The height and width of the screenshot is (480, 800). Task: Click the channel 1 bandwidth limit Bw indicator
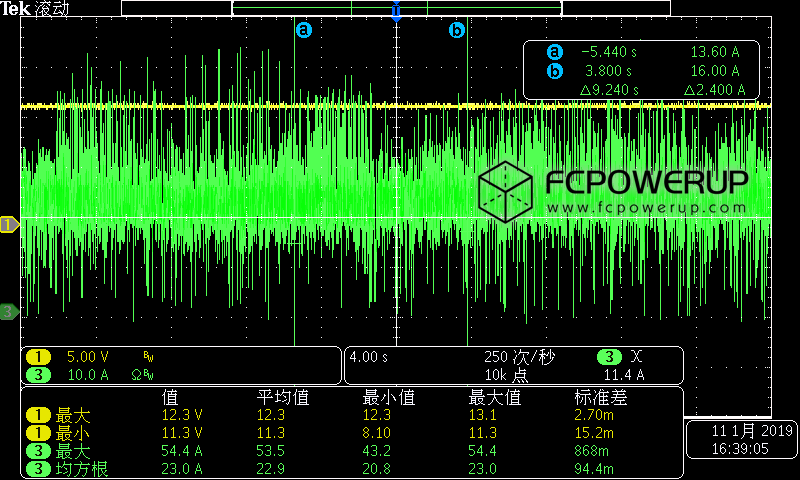coord(149,358)
